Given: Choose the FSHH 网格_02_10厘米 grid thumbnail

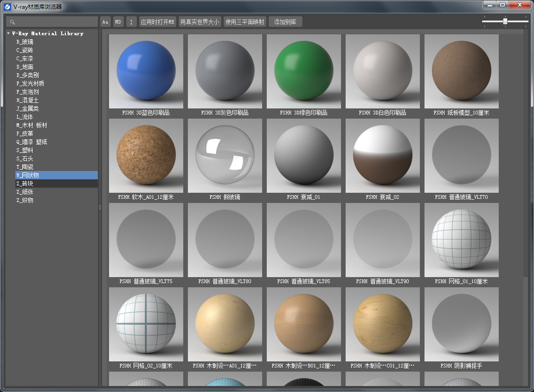Looking at the screenshot, I should 146,324.
